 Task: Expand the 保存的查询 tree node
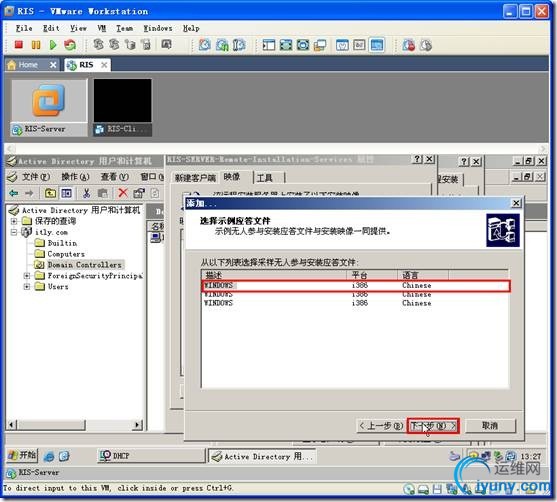[x=14, y=221]
